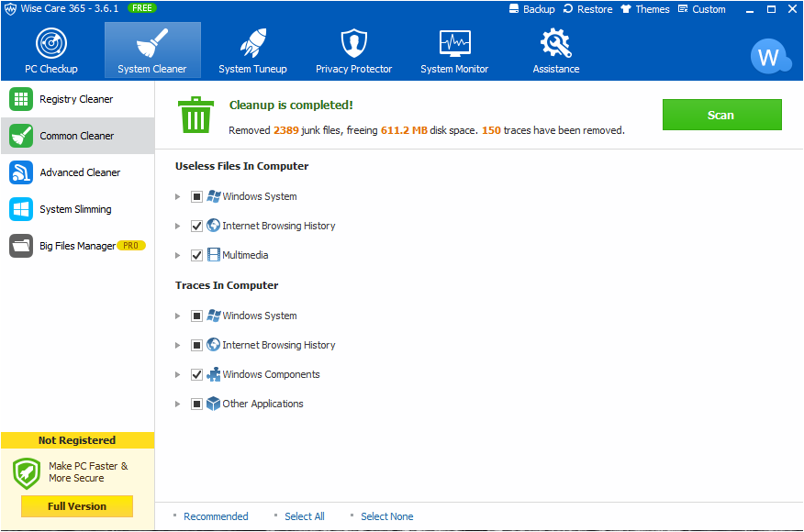804x532 pixels.
Task: Click the Recommended link
Action: coord(216,516)
